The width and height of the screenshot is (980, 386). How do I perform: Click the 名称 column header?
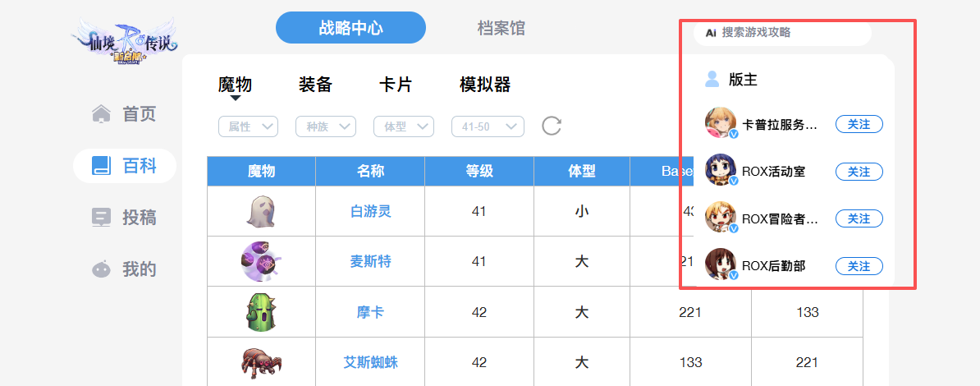[370, 172]
